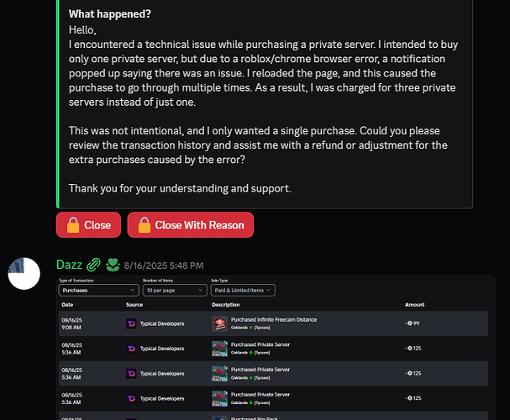Click the Infinite Freecam Distance item thumbnail
510x420 pixels.
pos(218,323)
